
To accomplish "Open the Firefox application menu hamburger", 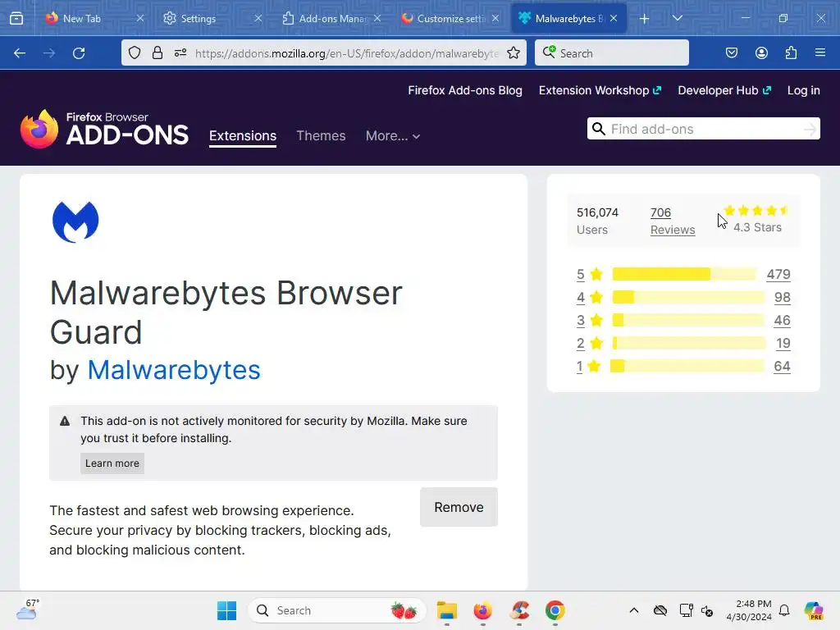I will (x=820, y=52).
